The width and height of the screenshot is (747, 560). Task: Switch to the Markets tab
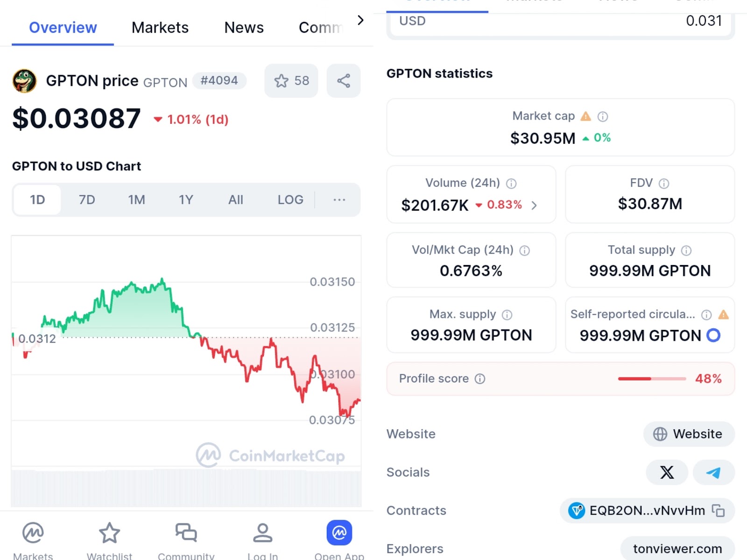pyautogui.click(x=160, y=28)
